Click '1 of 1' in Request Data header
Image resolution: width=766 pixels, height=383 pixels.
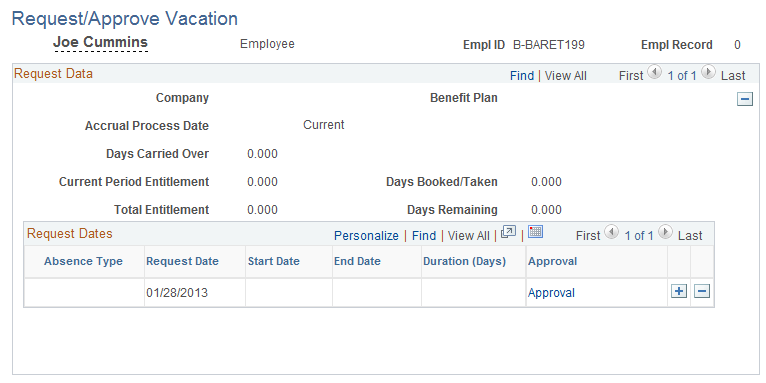(682, 76)
